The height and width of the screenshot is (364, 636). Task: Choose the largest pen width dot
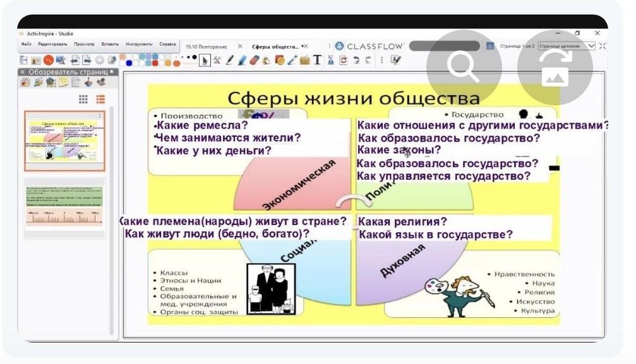(195, 57)
